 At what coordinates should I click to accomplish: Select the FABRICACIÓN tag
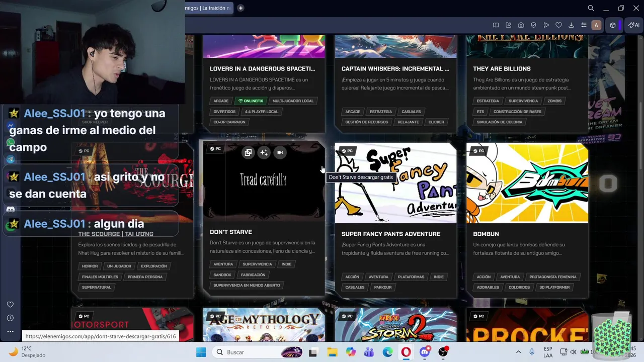pos(253,275)
